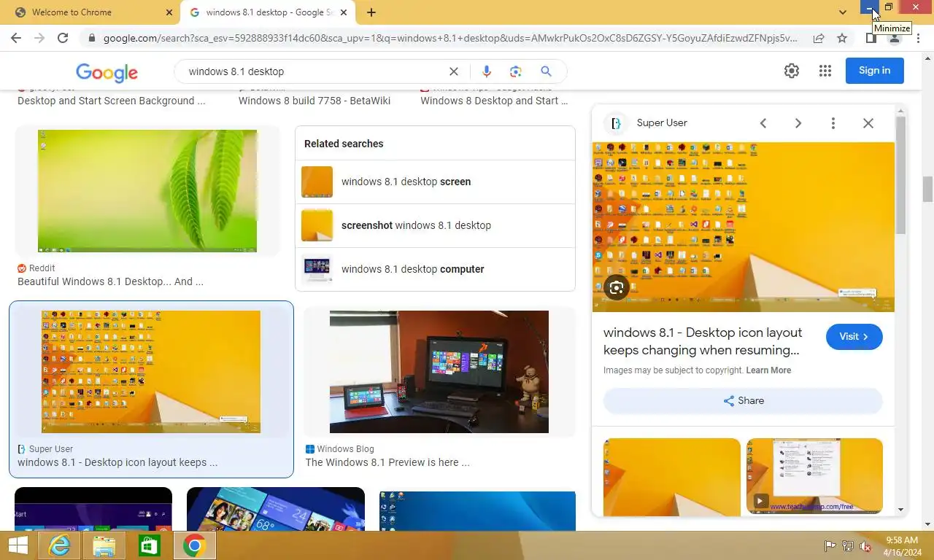Open the Chrome profile icon
Screen dimensions: 934x560
[894, 38]
